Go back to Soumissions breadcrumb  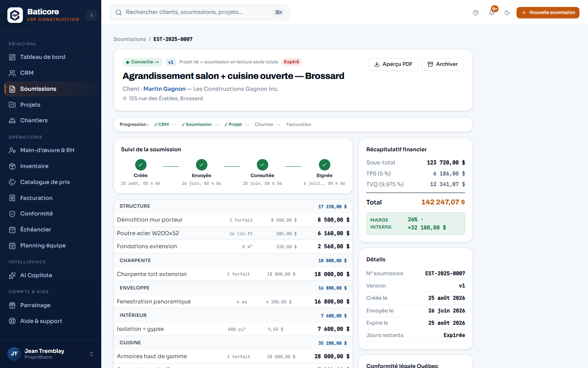pyautogui.click(x=129, y=39)
